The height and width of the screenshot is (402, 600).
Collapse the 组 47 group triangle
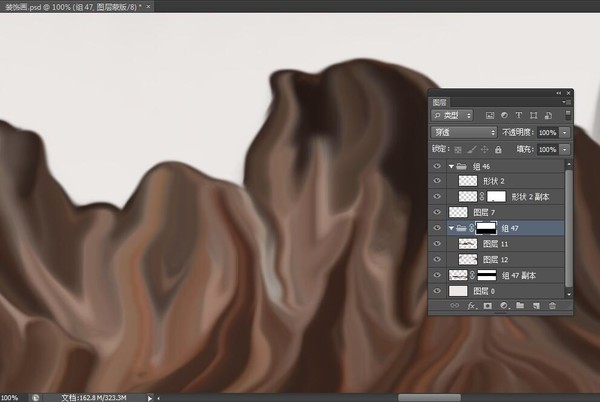coord(451,228)
